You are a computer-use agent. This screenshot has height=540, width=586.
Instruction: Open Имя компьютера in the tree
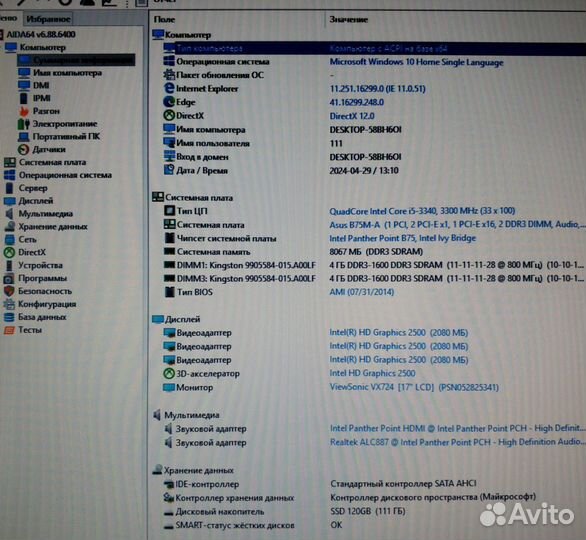pos(67,72)
